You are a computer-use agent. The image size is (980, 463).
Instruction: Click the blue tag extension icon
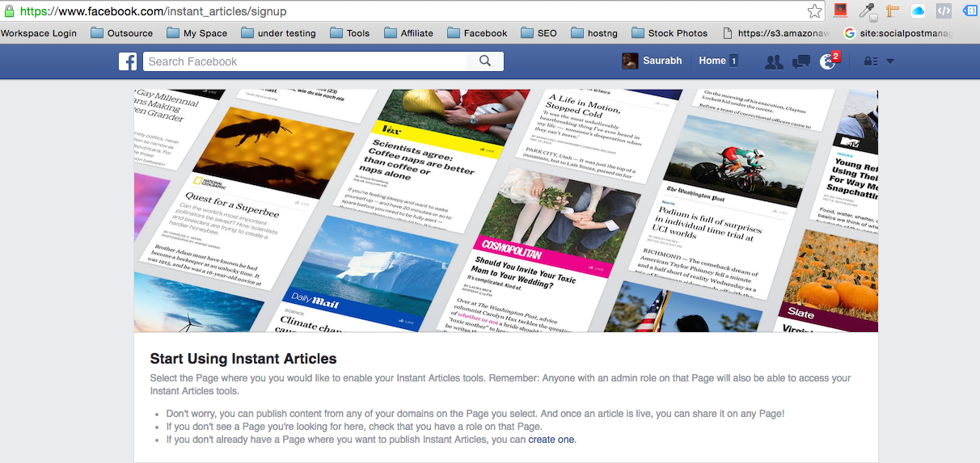coord(969,11)
